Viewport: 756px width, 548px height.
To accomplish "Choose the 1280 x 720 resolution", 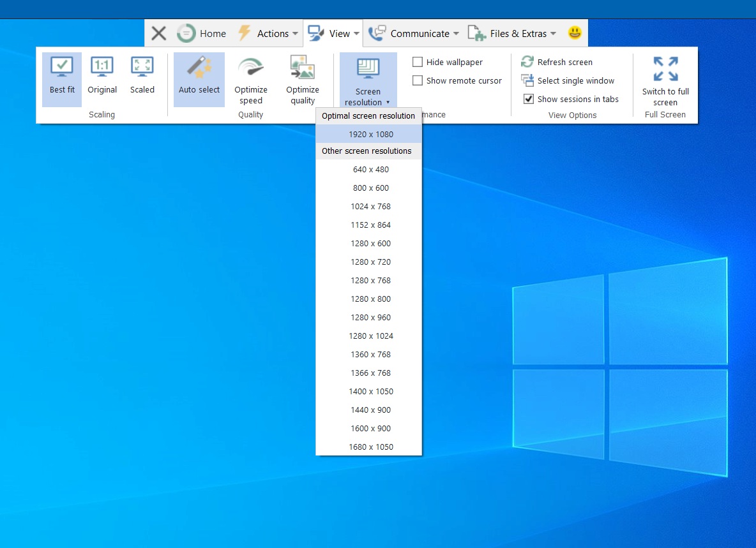I will [370, 262].
